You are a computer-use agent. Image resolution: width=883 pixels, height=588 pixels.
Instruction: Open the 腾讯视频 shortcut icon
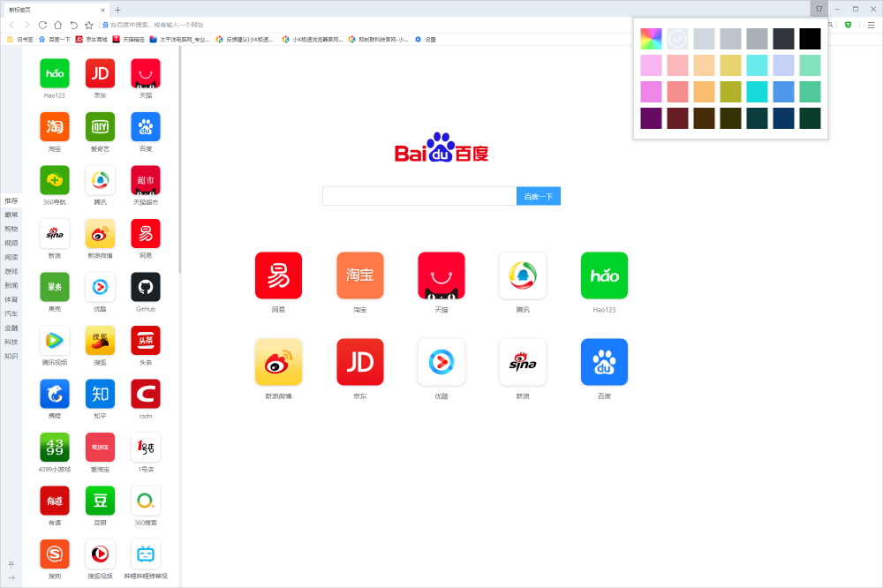tap(55, 340)
